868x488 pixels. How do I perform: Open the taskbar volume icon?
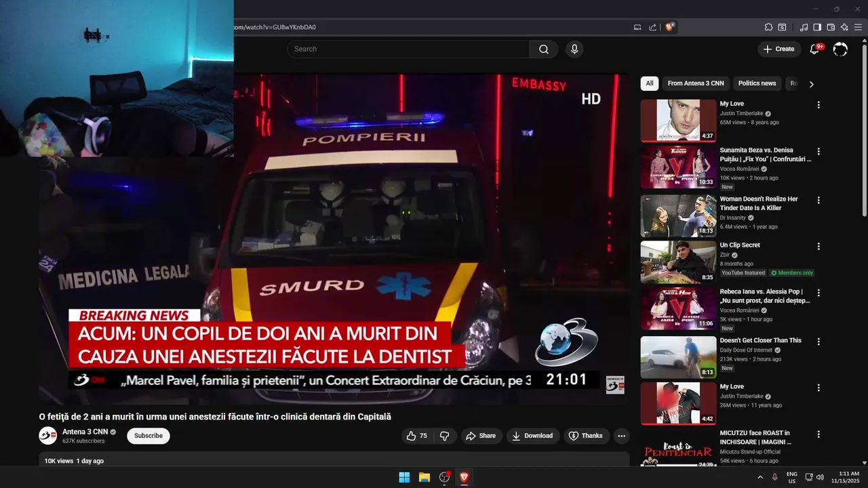click(820, 477)
